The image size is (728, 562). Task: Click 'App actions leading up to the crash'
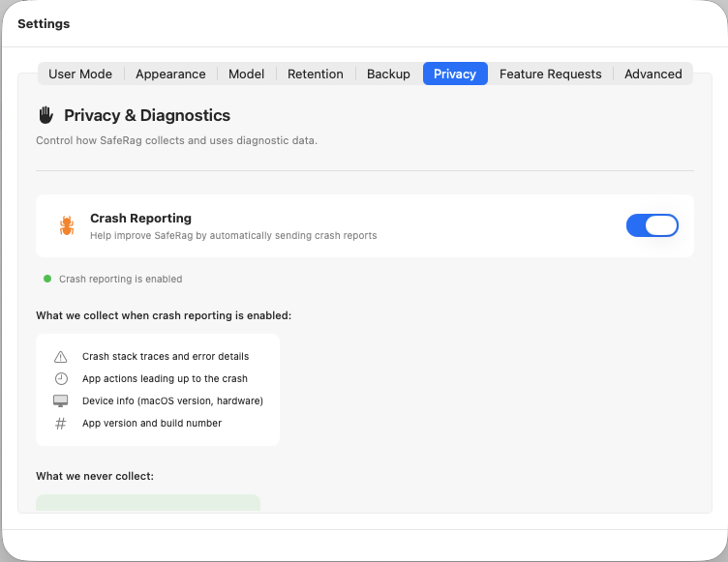pos(165,378)
